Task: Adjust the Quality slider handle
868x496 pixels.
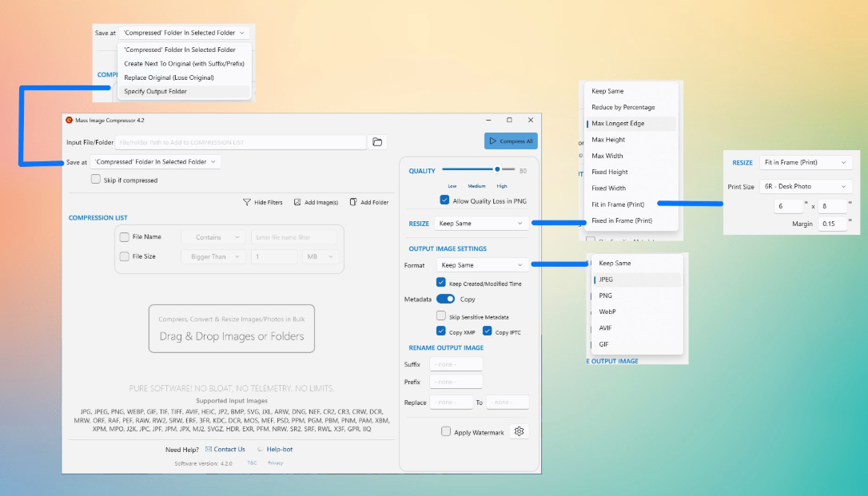Action: pyautogui.click(x=497, y=169)
